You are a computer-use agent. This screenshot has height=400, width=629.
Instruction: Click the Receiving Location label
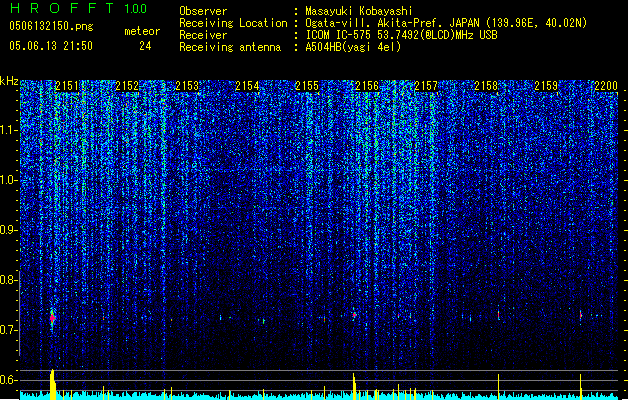[233, 23]
